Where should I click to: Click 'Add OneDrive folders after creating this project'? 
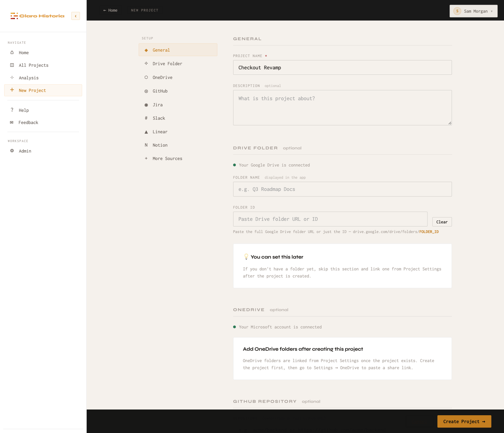point(303,349)
